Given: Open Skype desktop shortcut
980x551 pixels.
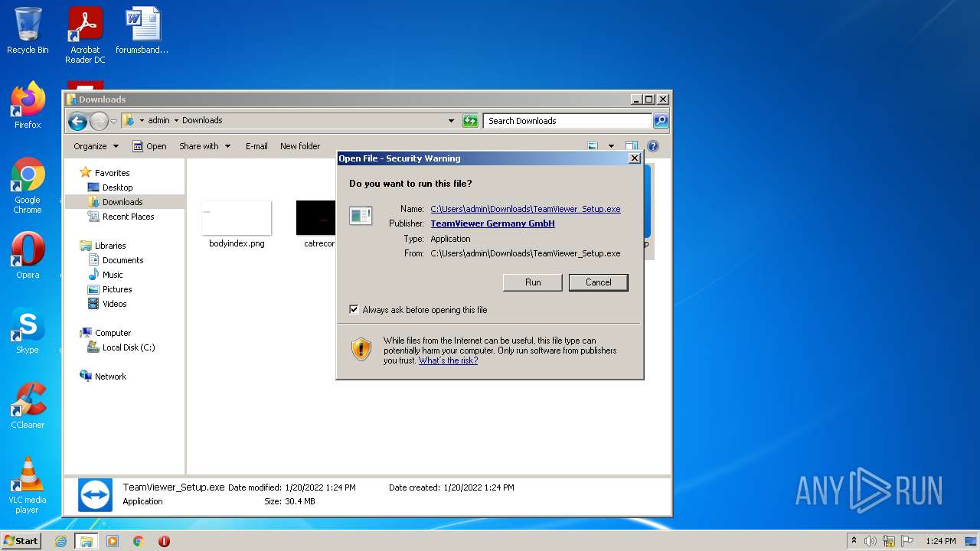Looking at the screenshot, I should tap(28, 331).
